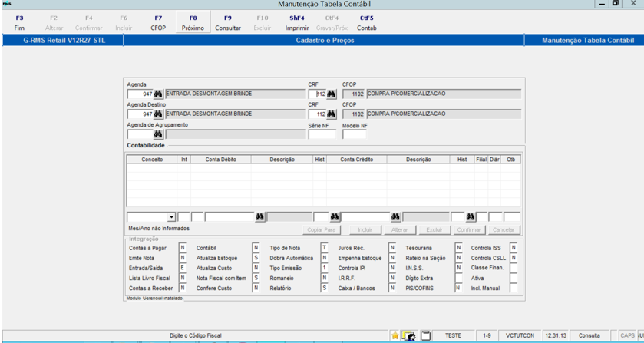
Task: Click the VCTUTCON status bar entry
Action: tap(519, 335)
